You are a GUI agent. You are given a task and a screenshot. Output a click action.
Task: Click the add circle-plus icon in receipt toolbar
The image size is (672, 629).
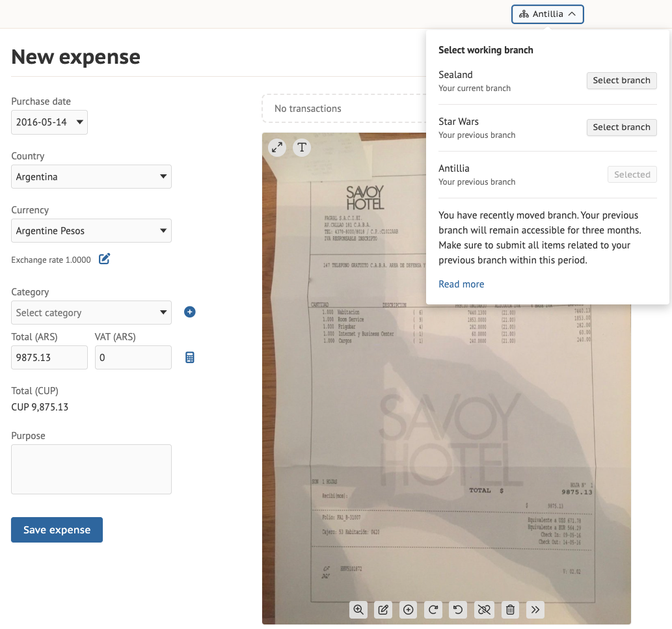click(409, 609)
